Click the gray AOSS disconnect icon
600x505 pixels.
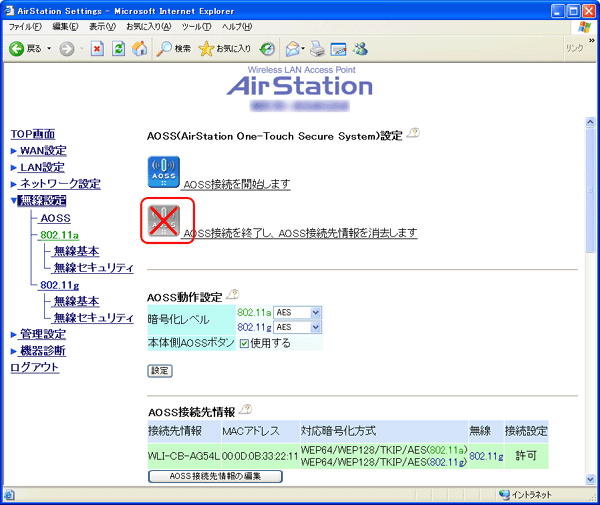[164, 221]
